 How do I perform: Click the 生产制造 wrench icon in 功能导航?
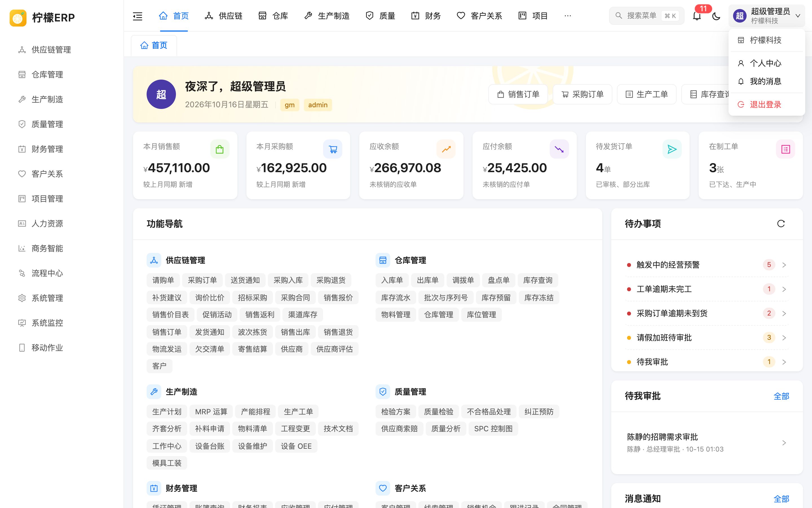click(154, 392)
